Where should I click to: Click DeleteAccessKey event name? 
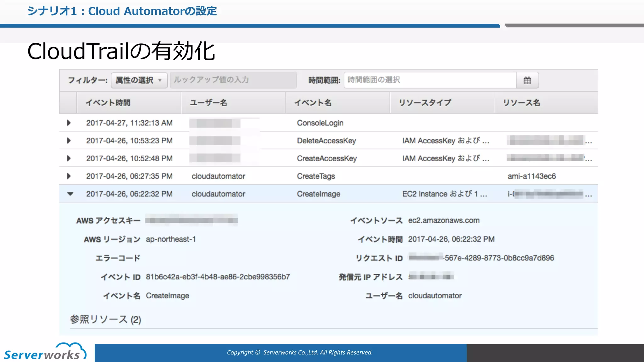(x=326, y=140)
